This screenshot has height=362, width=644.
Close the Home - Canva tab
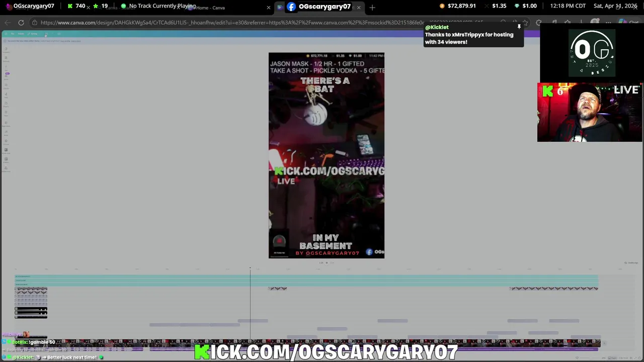pyautogui.click(x=268, y=8)
